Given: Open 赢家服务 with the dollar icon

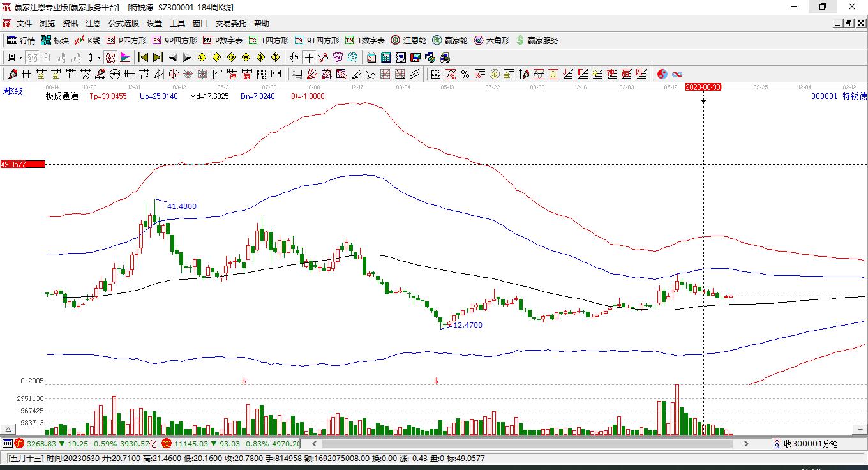Looking at the screenshot, I should 537,40.
